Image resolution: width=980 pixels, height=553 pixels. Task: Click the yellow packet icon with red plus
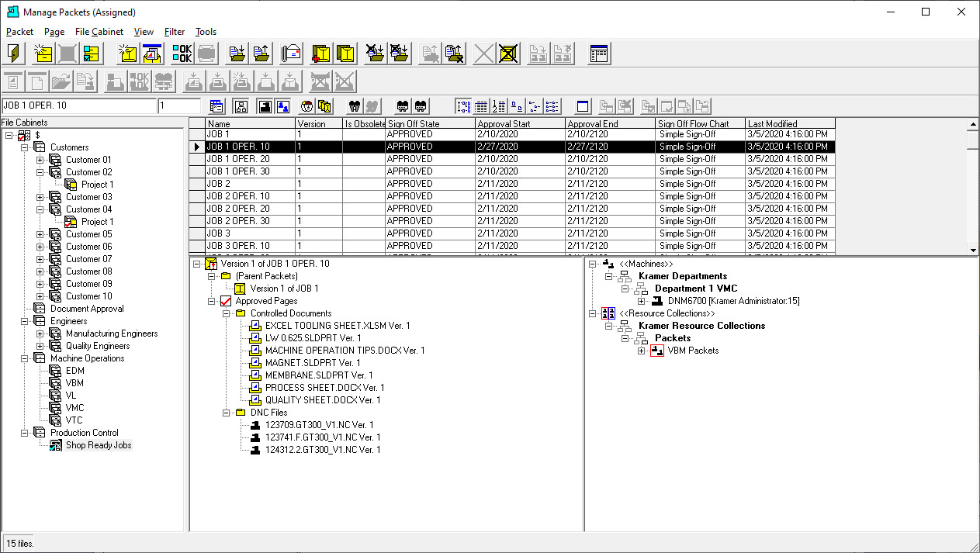click(320, 54)
